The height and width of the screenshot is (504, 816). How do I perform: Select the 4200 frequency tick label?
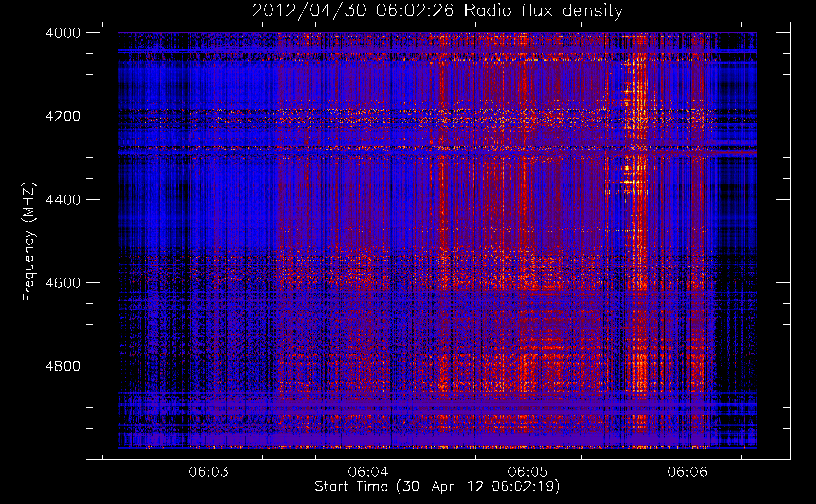coord(63,116)
